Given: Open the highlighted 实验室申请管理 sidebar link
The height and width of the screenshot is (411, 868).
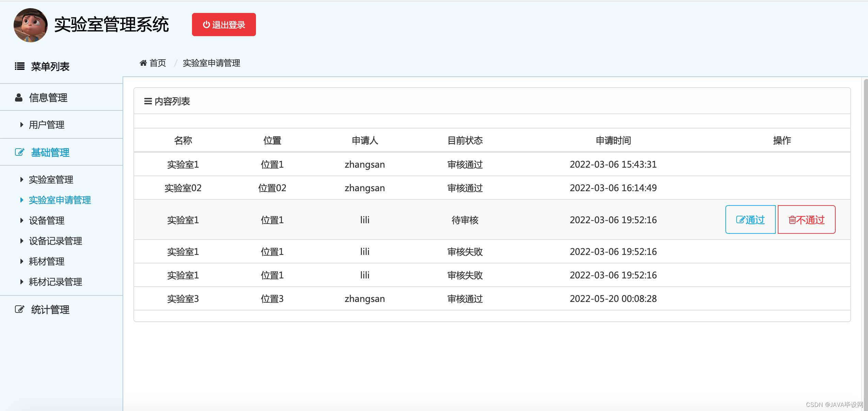Looking at the screenshot, I should coord(60,200).
